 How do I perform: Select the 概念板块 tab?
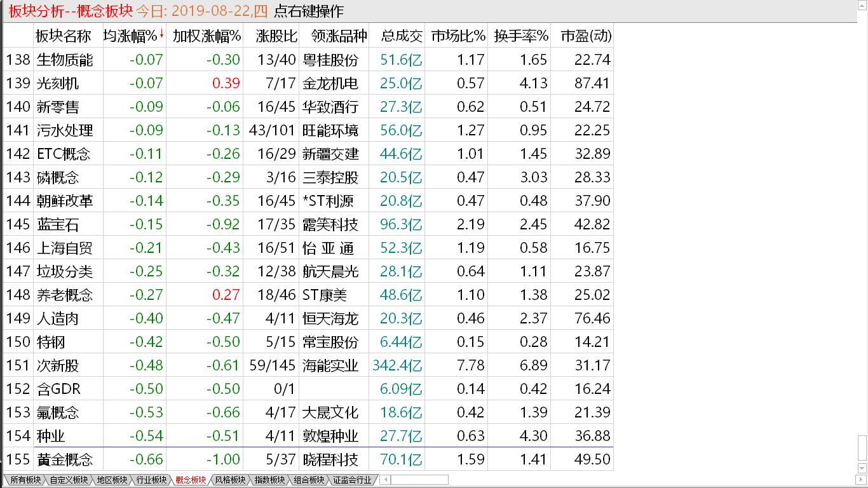[x=191, y=480]
